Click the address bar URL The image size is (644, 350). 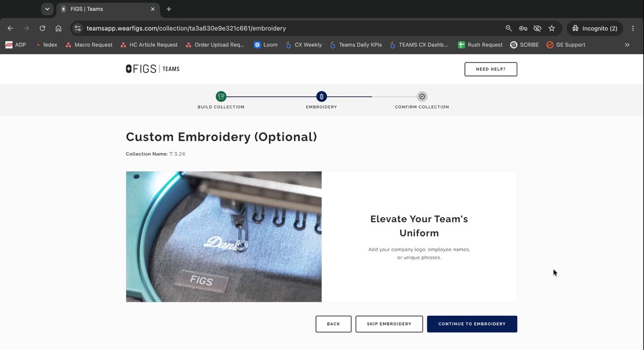(186, 29)
